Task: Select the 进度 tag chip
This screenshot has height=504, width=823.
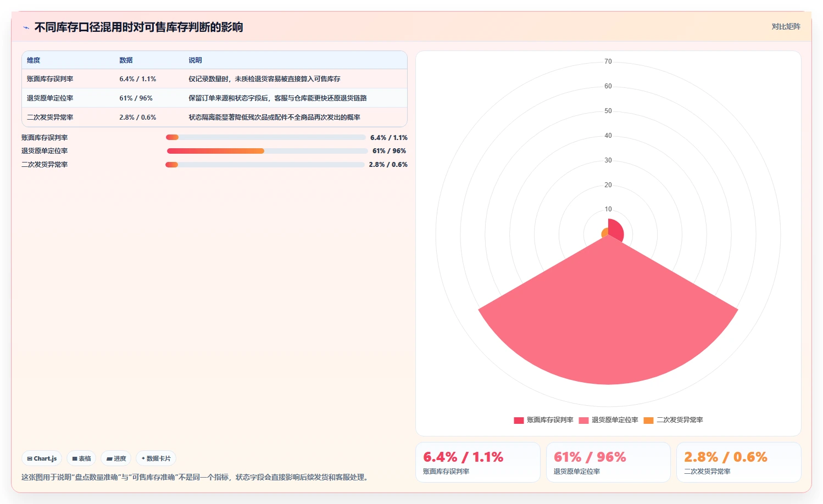Action: (x=116, y=458)
